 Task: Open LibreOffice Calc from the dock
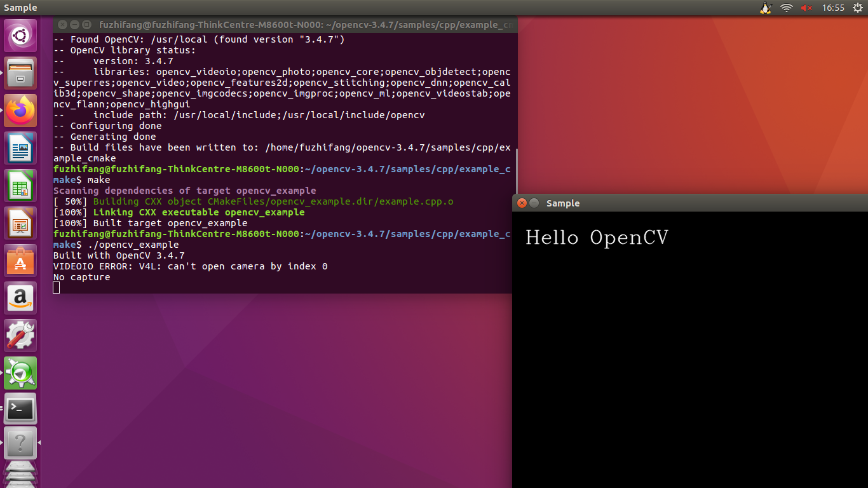[x=21, y=186]
